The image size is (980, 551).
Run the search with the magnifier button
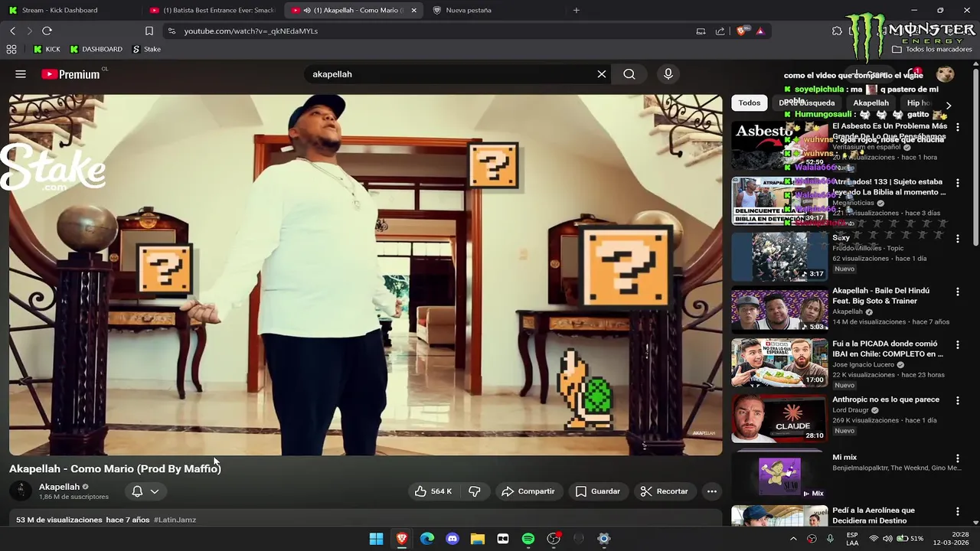(629, 74)
